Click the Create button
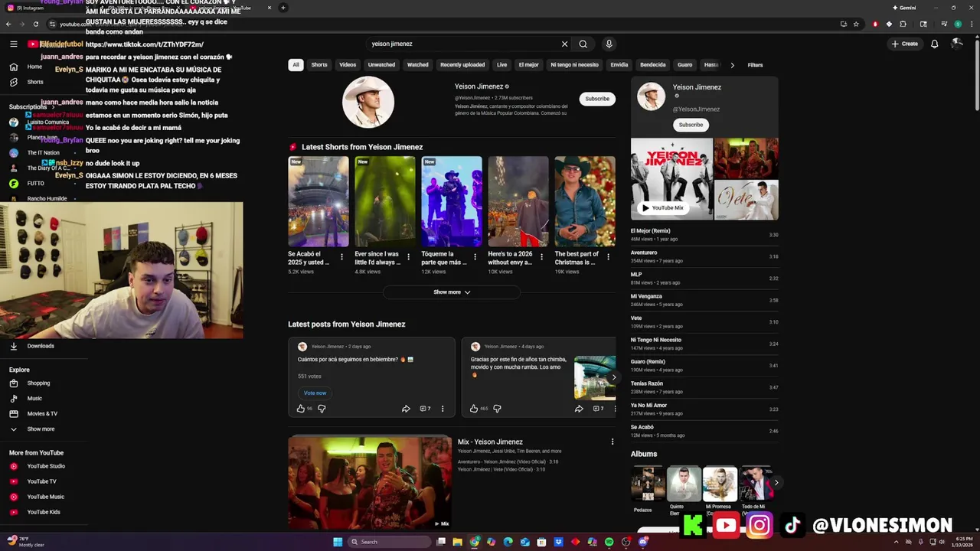980x551 pixels. (904, 44)
